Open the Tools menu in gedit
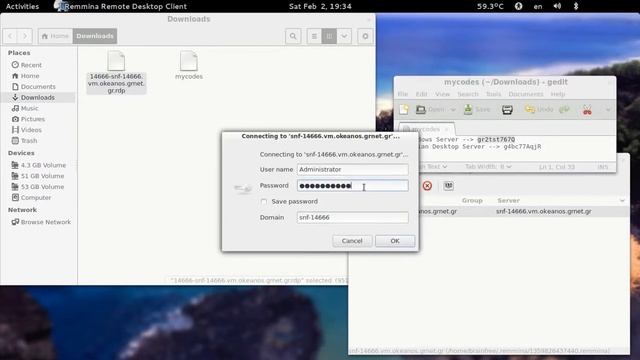This screenshot has height=360, width=640. [493, 94]
